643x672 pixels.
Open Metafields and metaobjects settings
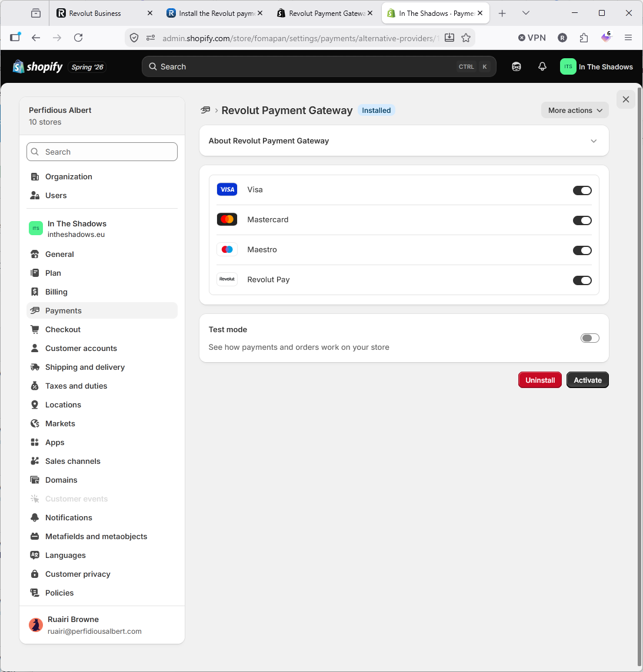pos(102,537)
